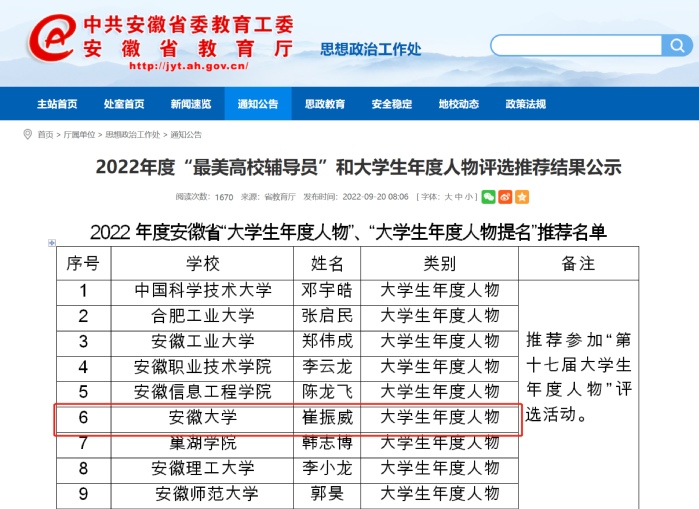This screenshot has height=509, width=699.
Task: Click the search magnifier icon
Action: (677, 45)
